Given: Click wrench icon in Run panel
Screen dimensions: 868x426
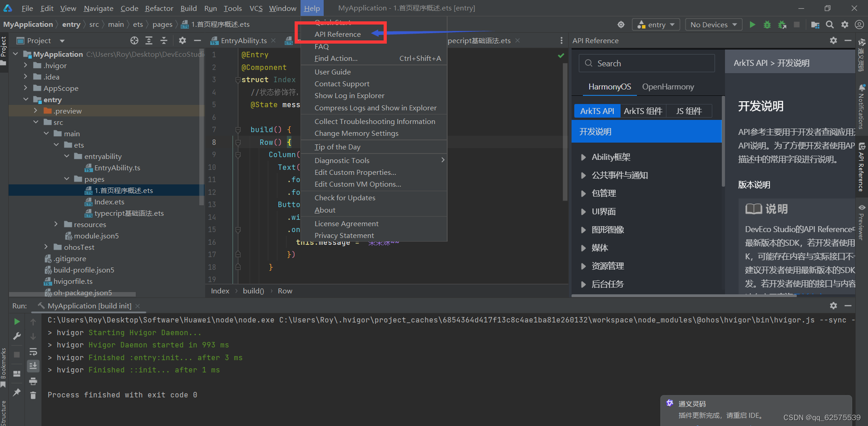Looking at the screenshot, I should pyautogui.click(x=17, y=336).
